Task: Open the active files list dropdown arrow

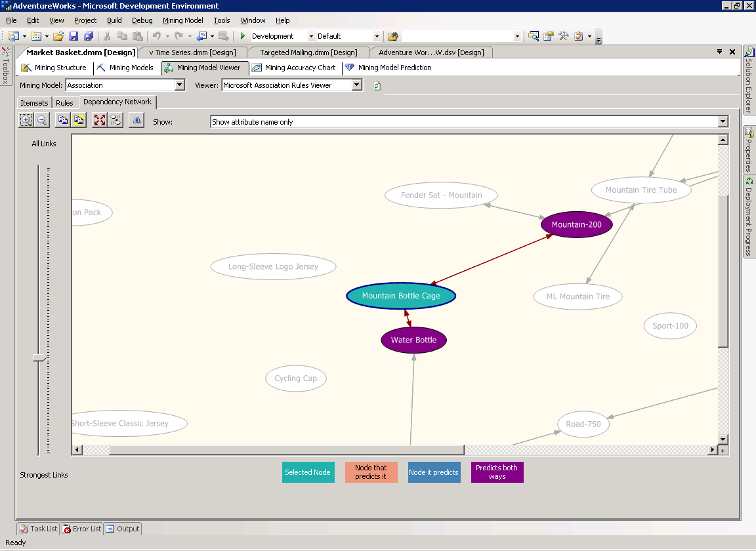Action: tap(719, 52)
